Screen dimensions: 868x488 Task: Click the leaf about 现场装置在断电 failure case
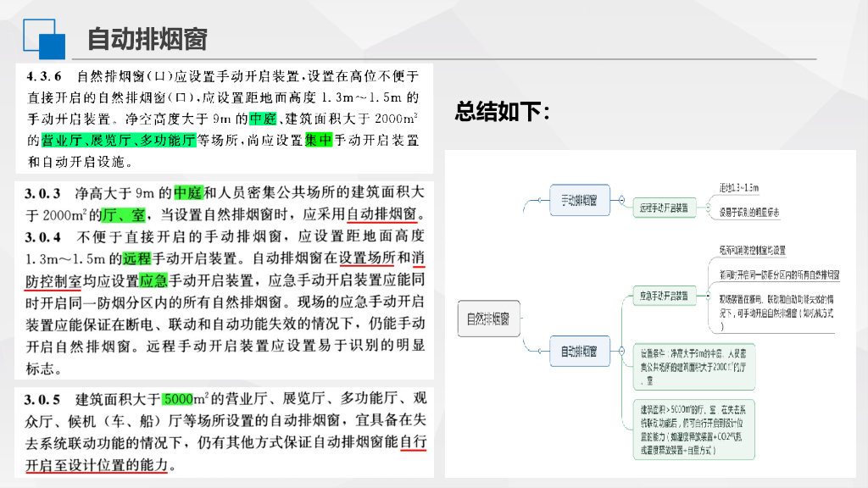(x=776, y=313)
